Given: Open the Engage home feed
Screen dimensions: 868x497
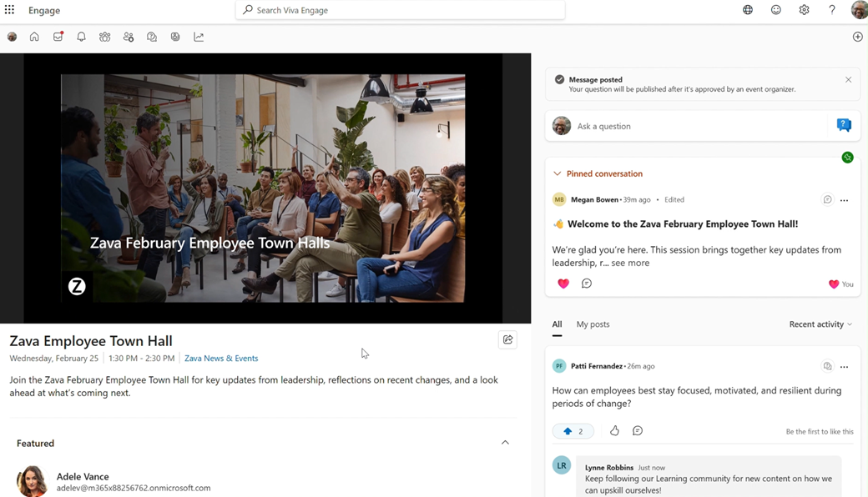Looking at the screenshot, I should (x=33, y=37).
